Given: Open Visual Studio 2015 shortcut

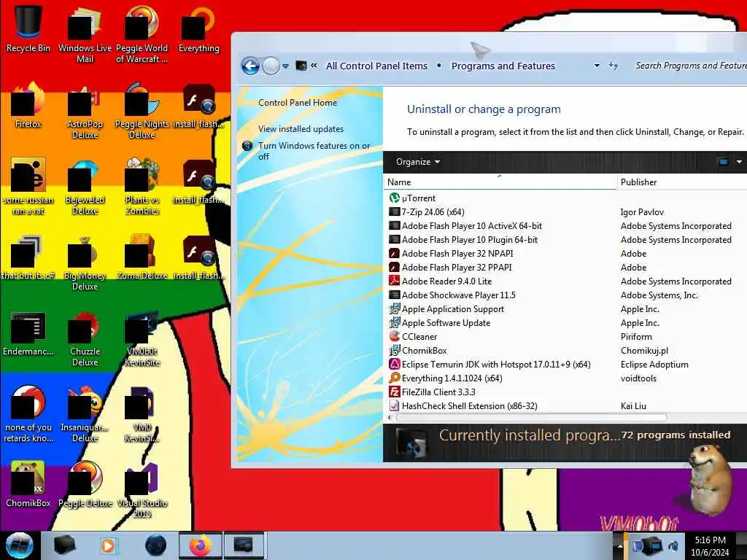Looking at the screenshot, I should [x=142, y=491].
